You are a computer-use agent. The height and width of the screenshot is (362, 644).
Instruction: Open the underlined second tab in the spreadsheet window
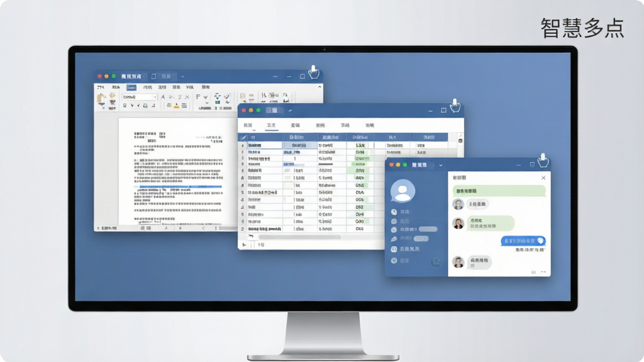271,125
